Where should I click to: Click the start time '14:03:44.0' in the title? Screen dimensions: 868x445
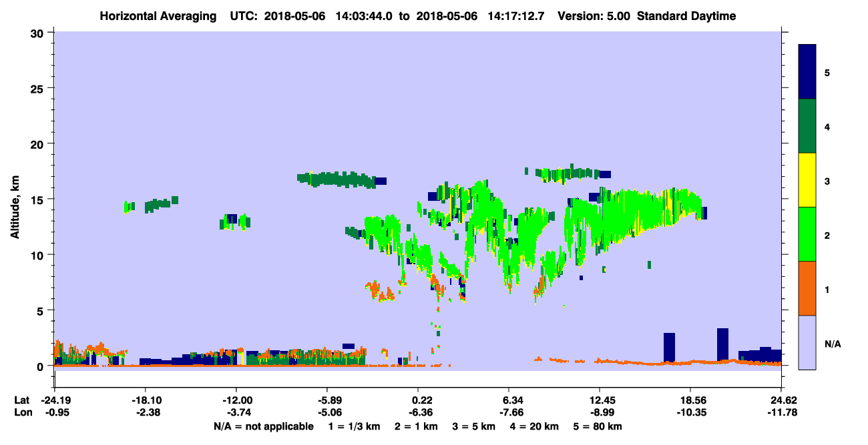[365, 16]
